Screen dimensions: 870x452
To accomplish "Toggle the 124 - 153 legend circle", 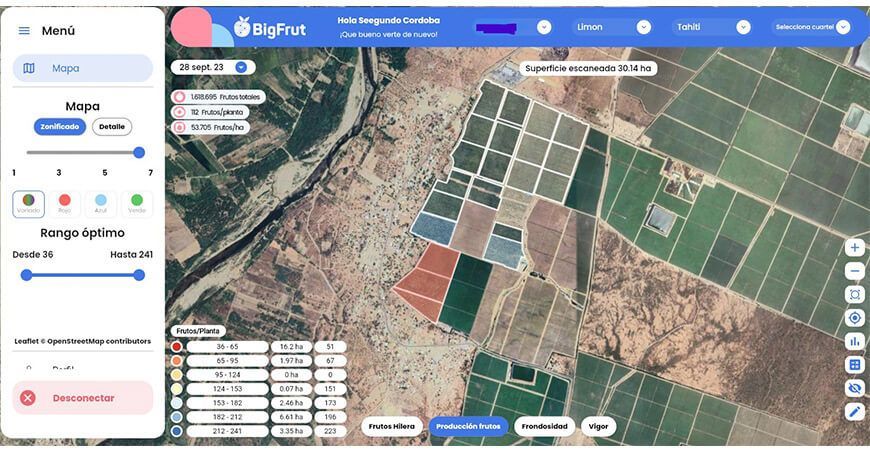I will pos(176,389).
